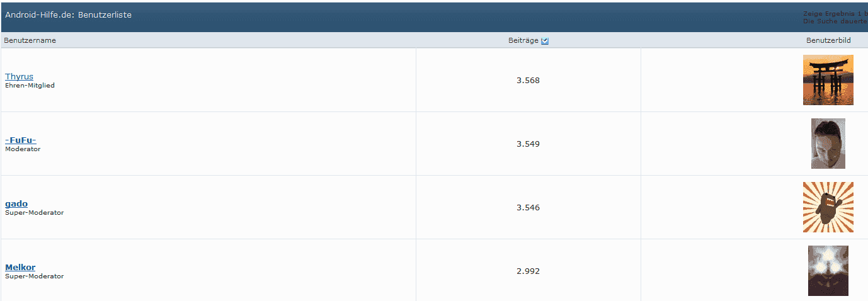Open the -FuFu- profile link
868x301 pixels.
point(21,140)
